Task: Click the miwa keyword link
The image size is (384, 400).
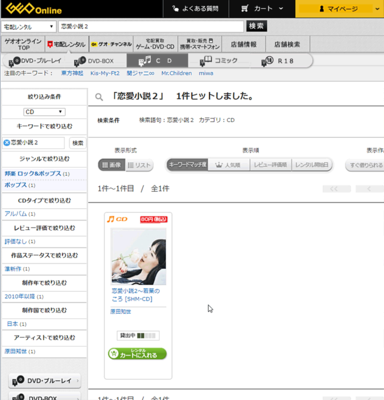Action: (x=206, y=73)
